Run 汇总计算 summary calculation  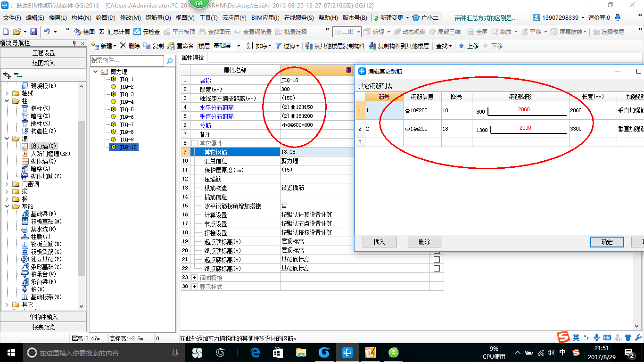click(x=115, y=32)
